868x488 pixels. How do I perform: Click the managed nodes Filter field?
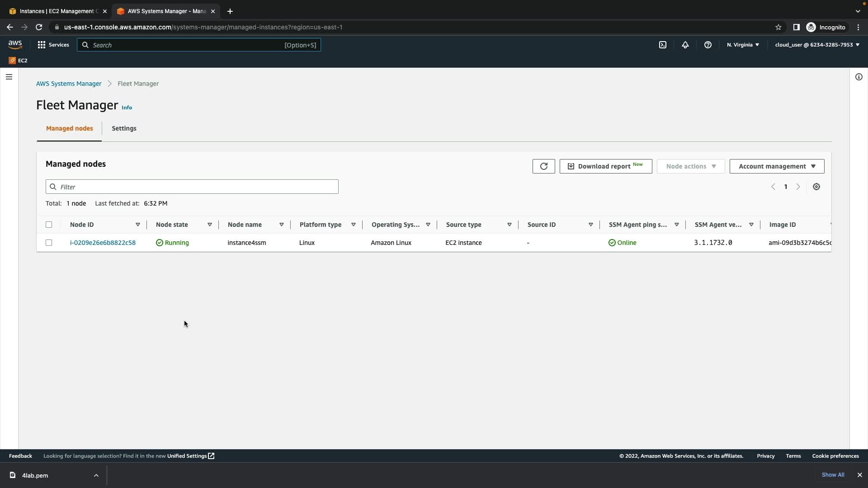pyautogui.click(x=192, y=187)
